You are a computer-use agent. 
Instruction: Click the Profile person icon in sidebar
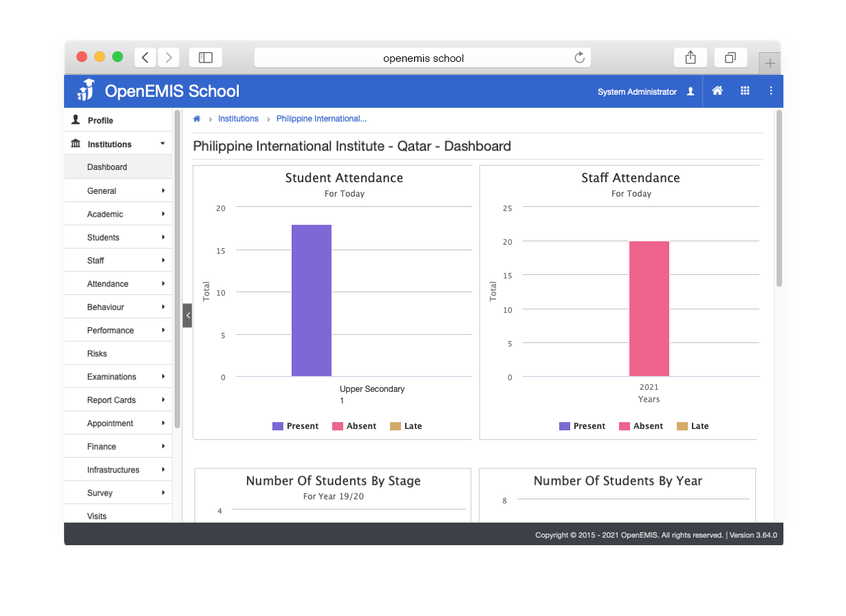coord(76,120)
